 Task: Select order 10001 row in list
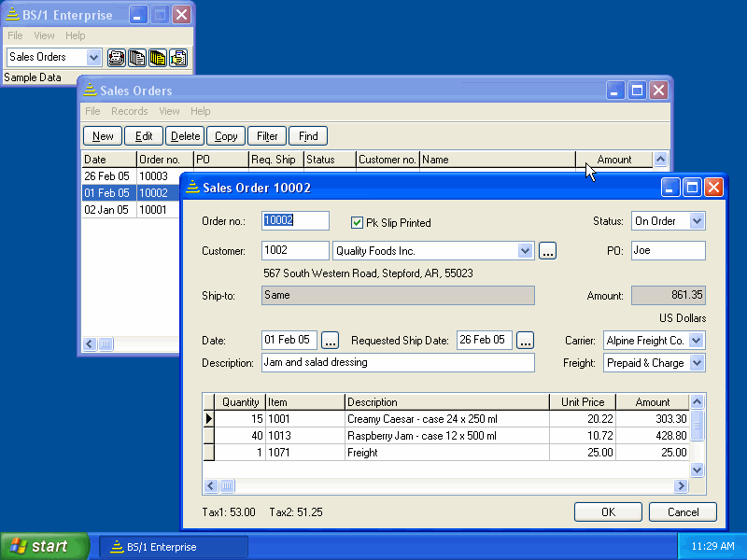coord(131,209)
